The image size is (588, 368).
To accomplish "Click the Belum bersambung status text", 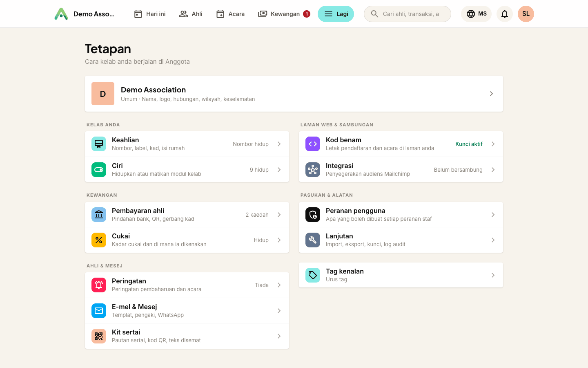I will (458, 170).
